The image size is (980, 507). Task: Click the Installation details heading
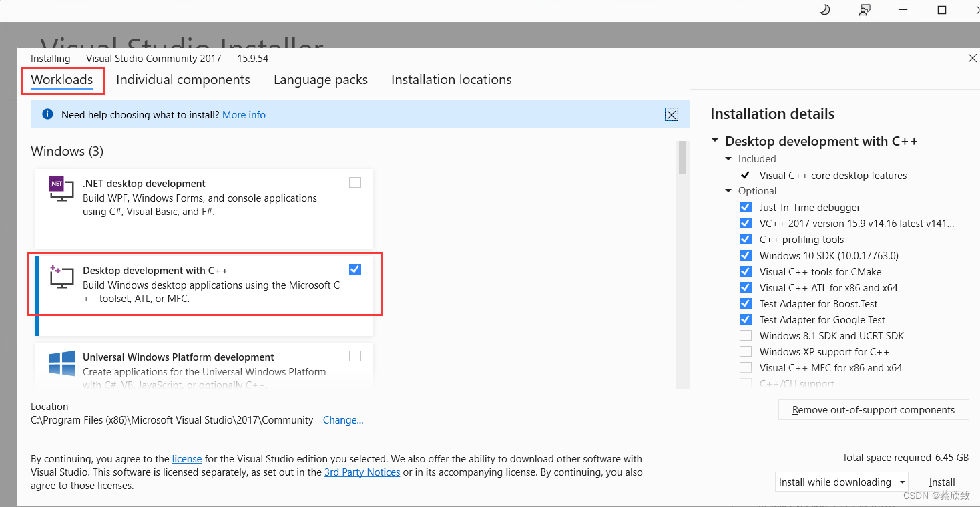click(772, 114)
